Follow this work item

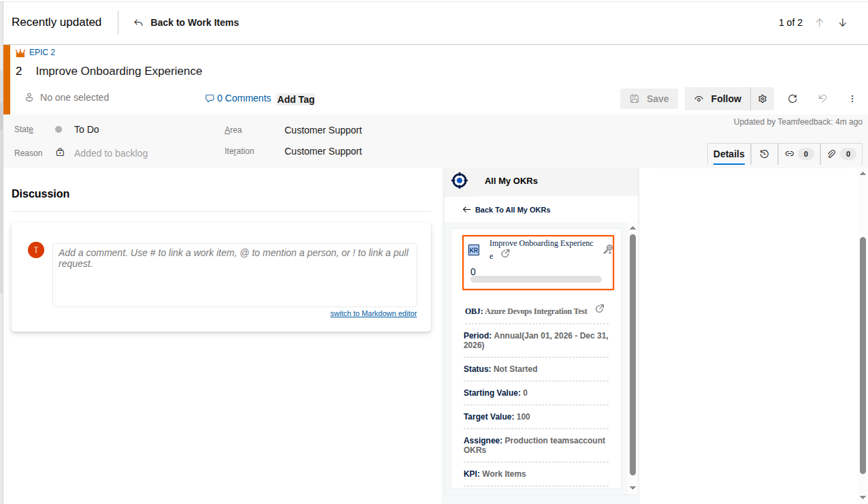point(718,99)
